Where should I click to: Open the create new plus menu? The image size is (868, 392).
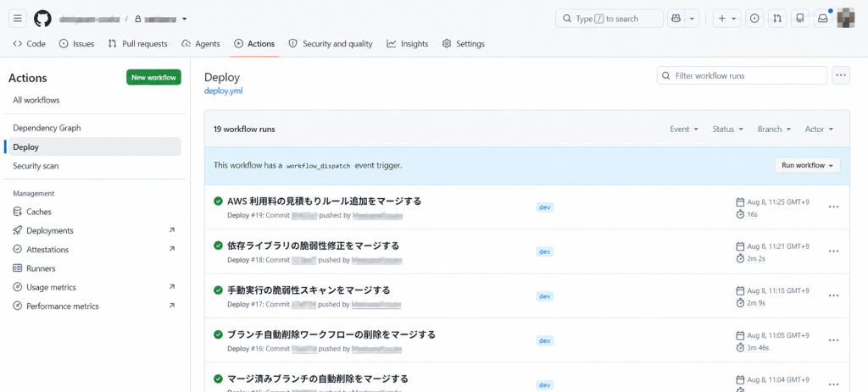(x=726, y=19)
